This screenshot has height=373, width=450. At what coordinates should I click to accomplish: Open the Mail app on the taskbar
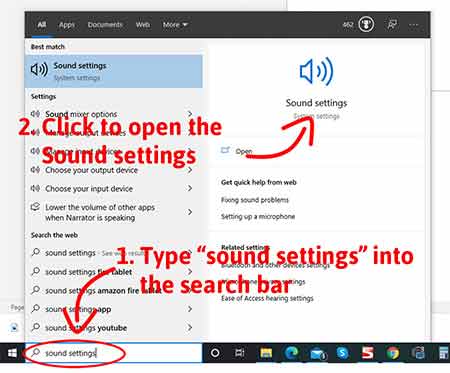[317, 353]
